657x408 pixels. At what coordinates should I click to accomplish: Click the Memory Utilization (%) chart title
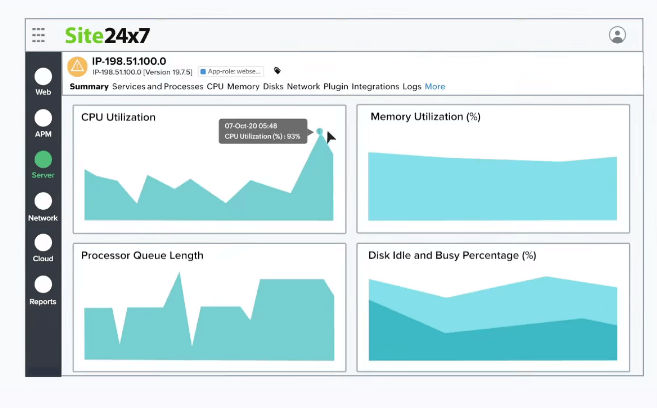[x=425, y=117]
